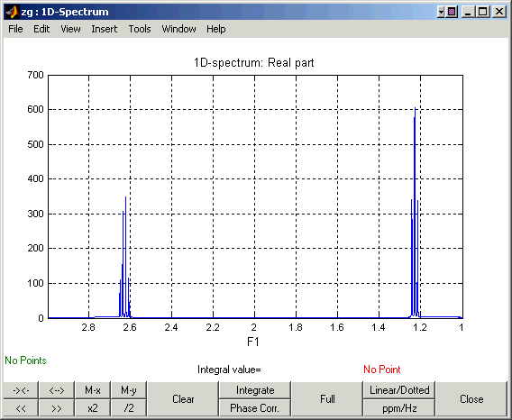
Task: Click the Clear button
Action: tap(183, 398)
